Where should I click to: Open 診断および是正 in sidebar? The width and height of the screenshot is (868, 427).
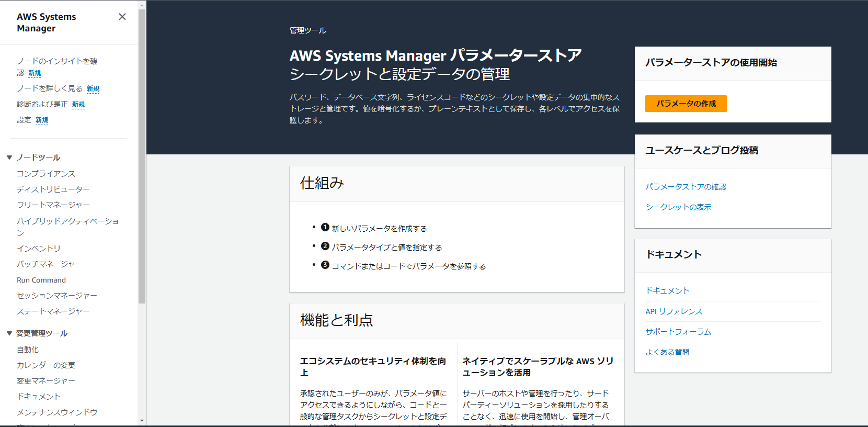[42, 104]
